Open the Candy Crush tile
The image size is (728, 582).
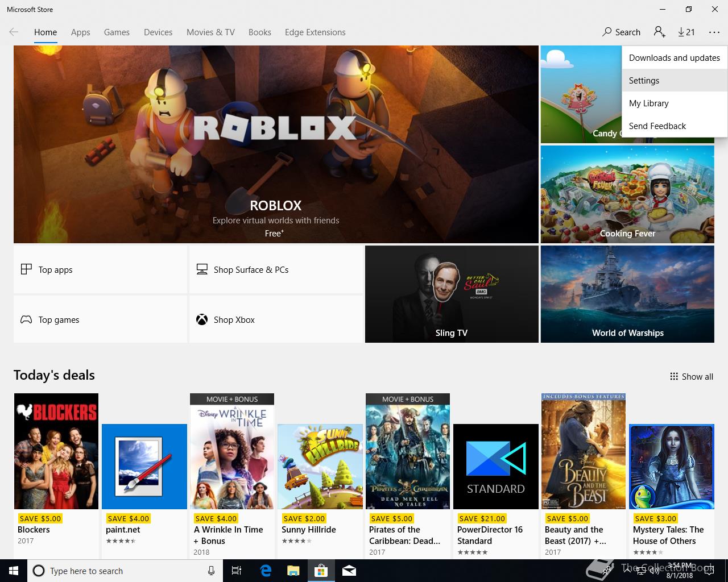point(580,94)
